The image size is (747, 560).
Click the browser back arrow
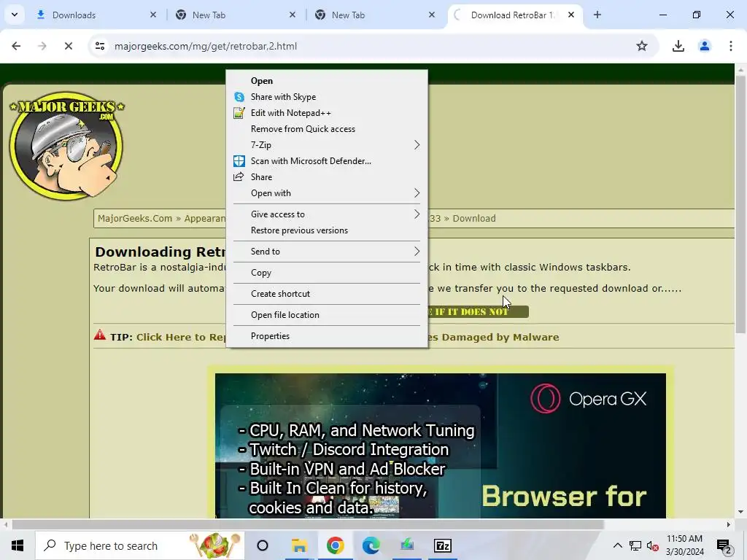[16, 46]
